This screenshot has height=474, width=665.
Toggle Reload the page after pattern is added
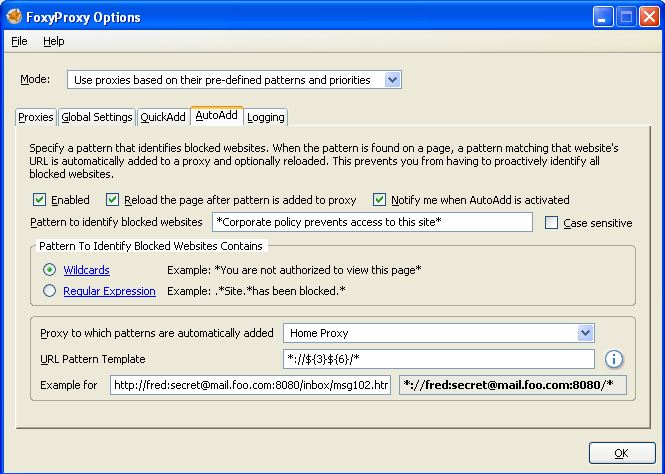click(x=112, y=199)
